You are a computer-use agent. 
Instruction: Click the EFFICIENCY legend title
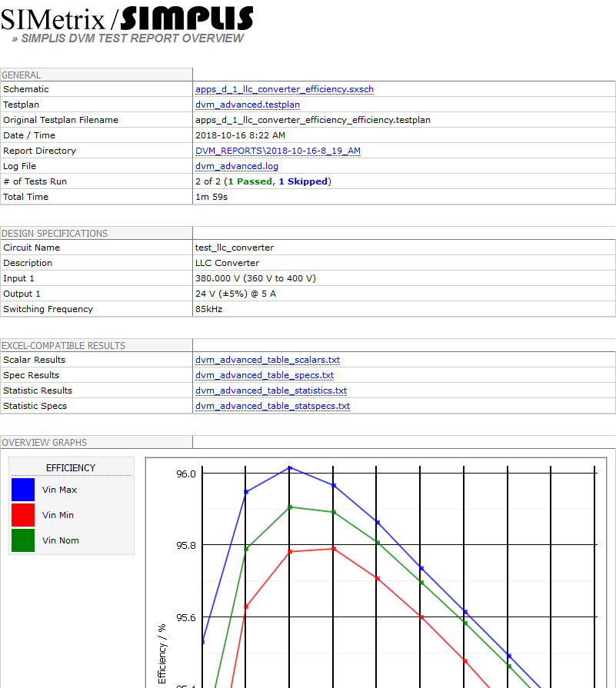[x=71, y=467]
